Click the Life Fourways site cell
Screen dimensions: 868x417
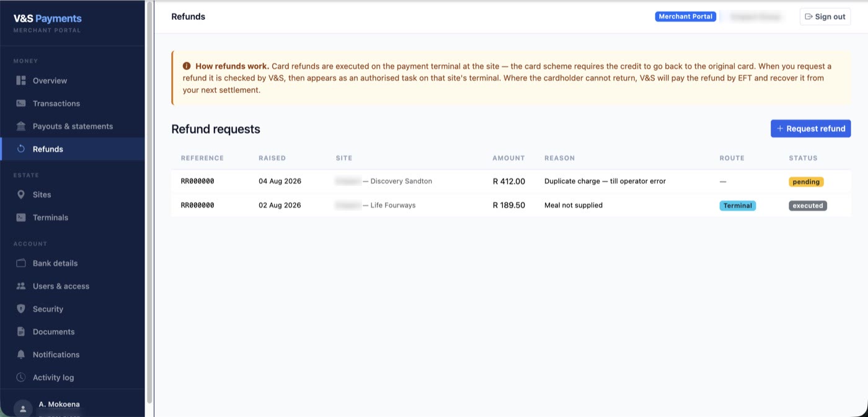coord(375,205)
